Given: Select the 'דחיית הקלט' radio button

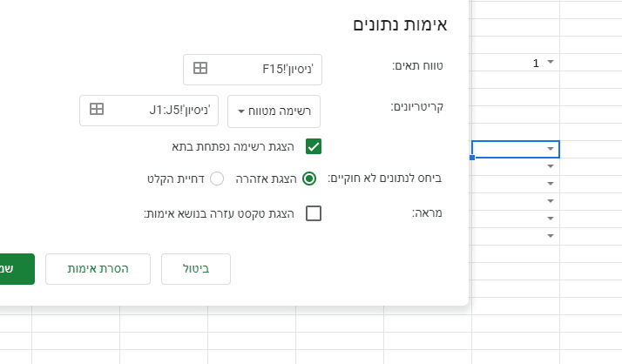Looking at the screenshot, I should (x=217, y=179).
